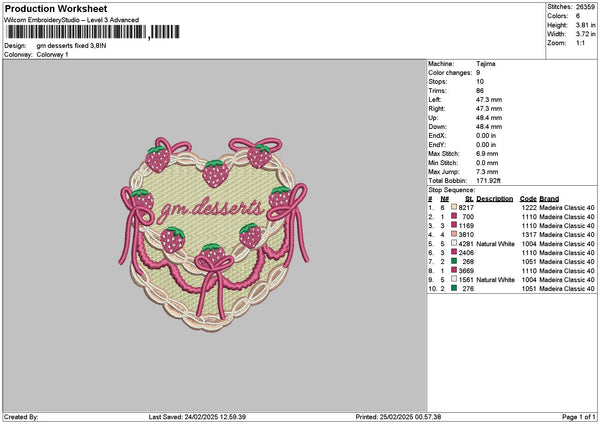Image resolution: width=600 pixels, height=424 pixels.
Task: Click the Trims value 86
Action: [x=480, y=91]
